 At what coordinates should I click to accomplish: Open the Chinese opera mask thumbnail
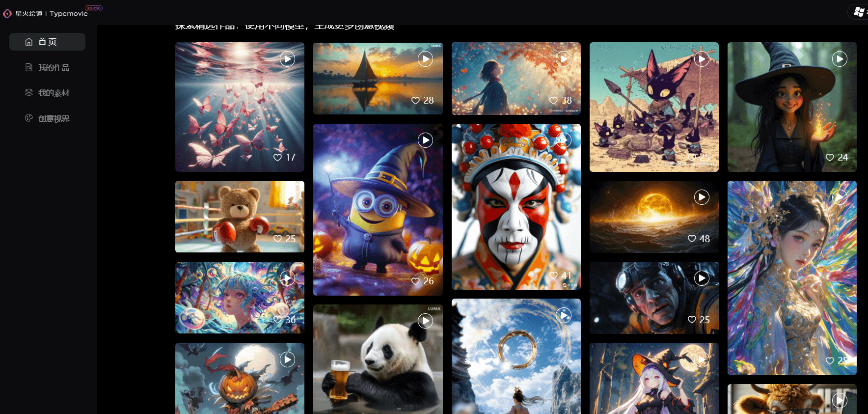coord(516,207)
